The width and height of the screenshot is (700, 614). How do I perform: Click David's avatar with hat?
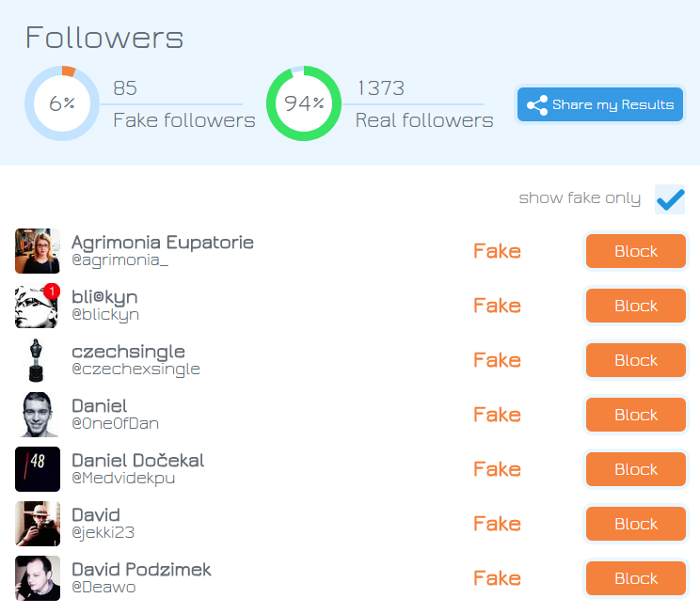coord(38,524)
